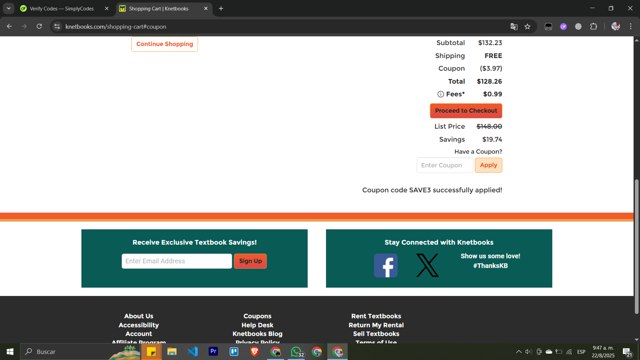The image size is (640, 360).
Task: Open the Coupons footer link
Action: click(x=257, y=316)
